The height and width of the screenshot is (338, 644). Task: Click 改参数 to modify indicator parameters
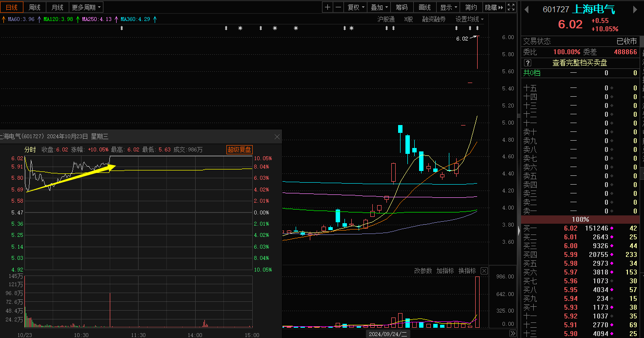[423, 271]
